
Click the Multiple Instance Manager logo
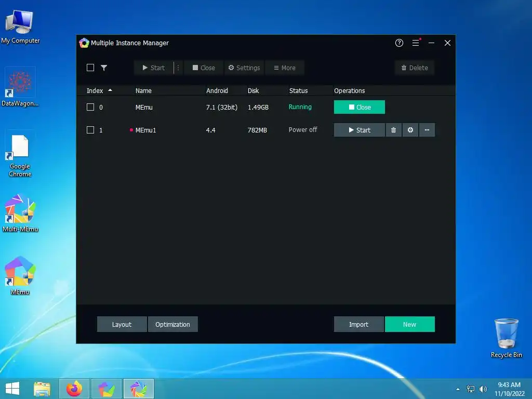tap(84, 43)
